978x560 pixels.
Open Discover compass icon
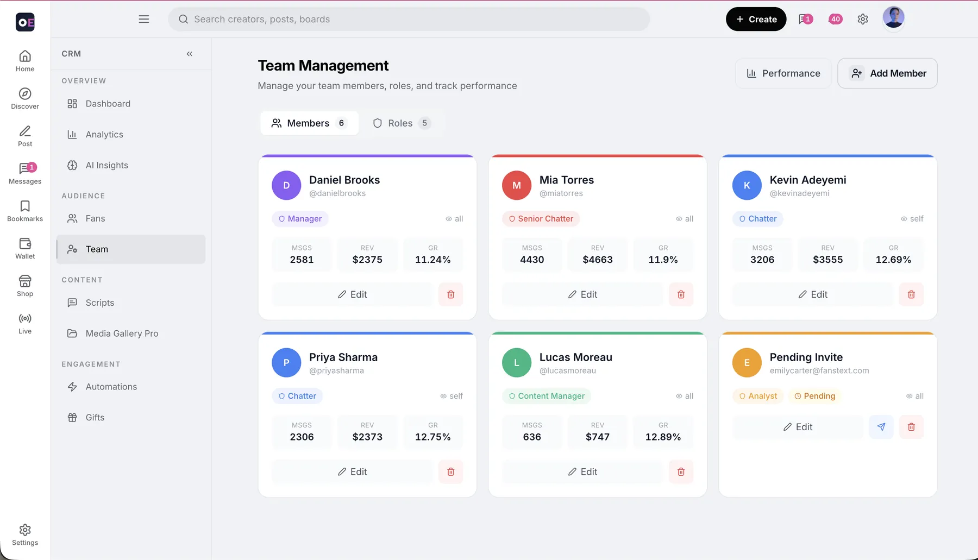(25, 99)
